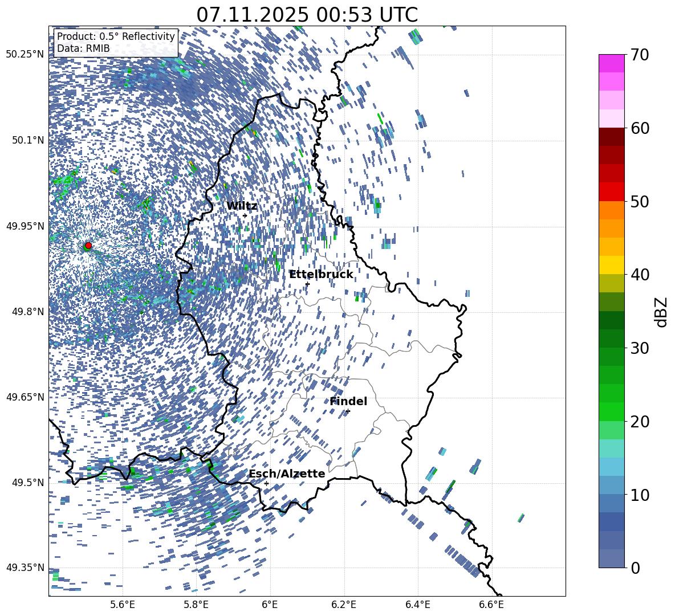Viewport: 675px width, 616px height.
Task: Click the cross marker below Wiltz label
Action: (245, 215)
